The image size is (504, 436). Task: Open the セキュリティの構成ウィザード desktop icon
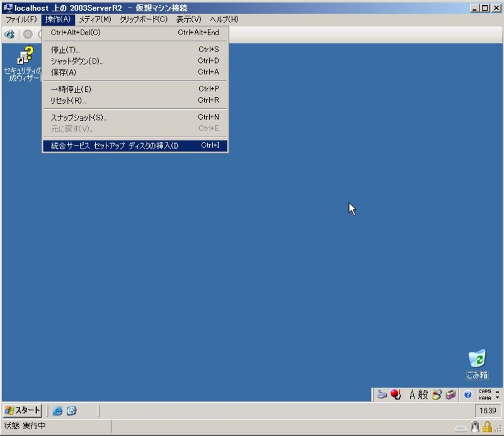click(25, 57)
